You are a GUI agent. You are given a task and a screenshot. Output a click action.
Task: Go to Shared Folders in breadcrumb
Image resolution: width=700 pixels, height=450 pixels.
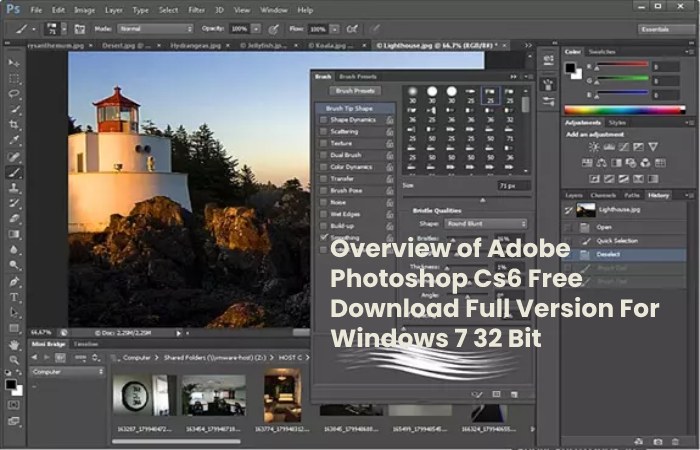214,358
